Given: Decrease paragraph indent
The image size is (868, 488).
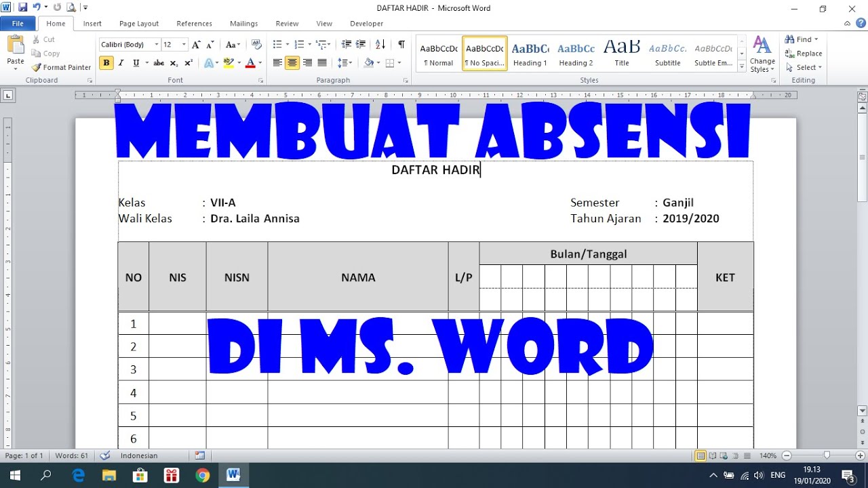Looking at the screenshot, I should [x=347, y=45].
